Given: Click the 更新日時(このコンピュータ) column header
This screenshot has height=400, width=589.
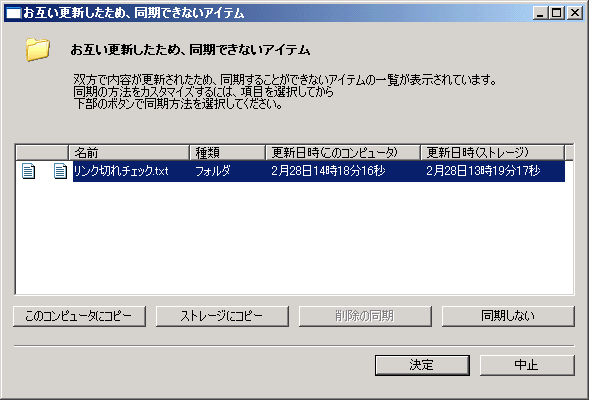Looking at the screenshot, I should (x=343, y=152).
